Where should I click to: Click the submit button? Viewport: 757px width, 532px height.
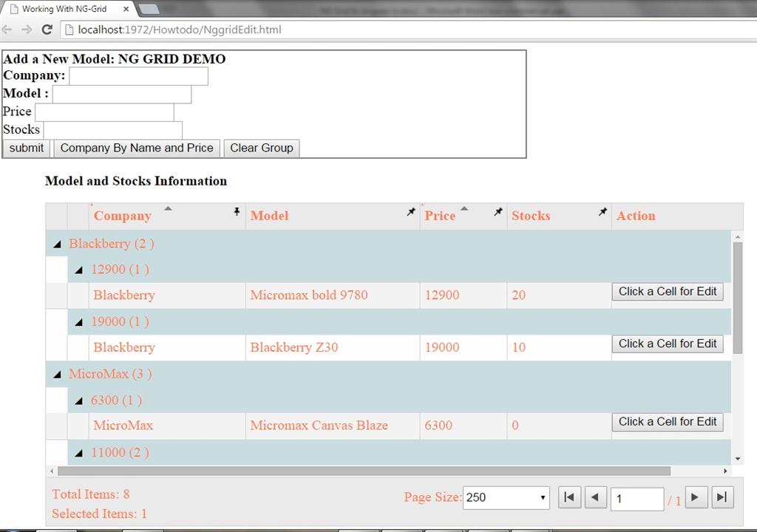[26, 149]
